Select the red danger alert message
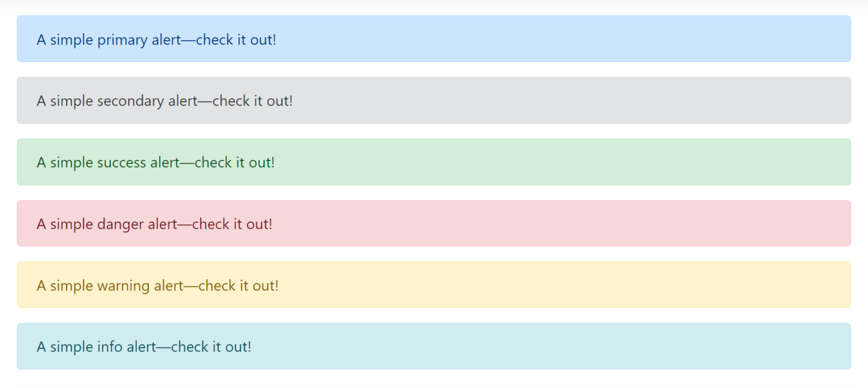Screen dimensions: 868x388 point(155,224)
